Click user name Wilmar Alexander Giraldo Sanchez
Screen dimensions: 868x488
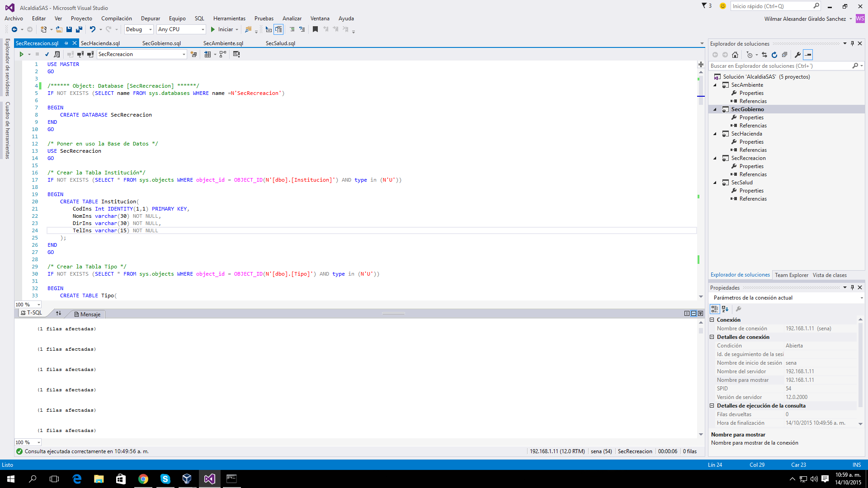pyautogui.click(x=805, y=19)
